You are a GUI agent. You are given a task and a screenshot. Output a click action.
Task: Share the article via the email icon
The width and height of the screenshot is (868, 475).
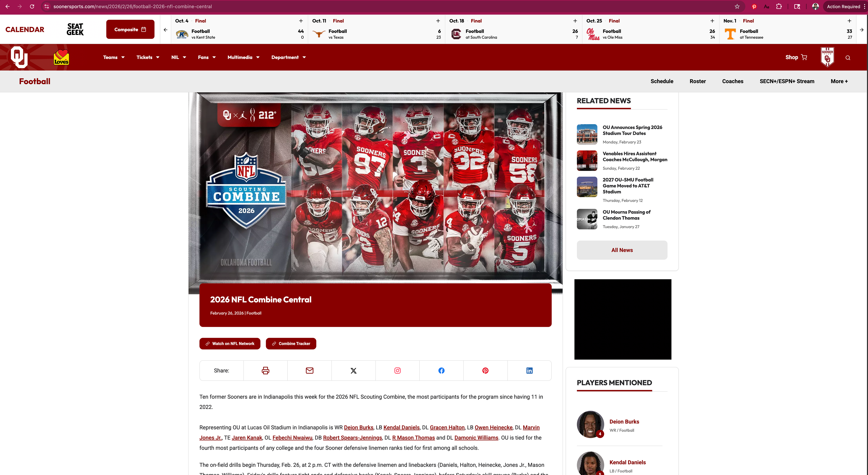309,371
